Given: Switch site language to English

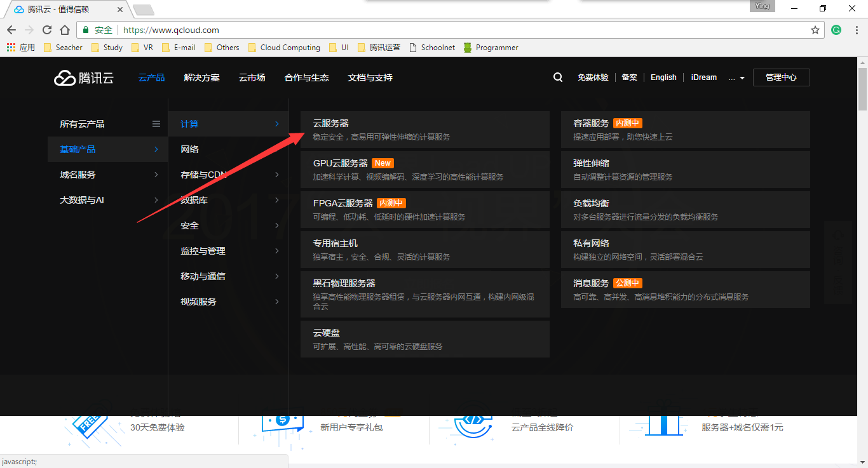Looking at the screenshot, I should click(663, 77).
